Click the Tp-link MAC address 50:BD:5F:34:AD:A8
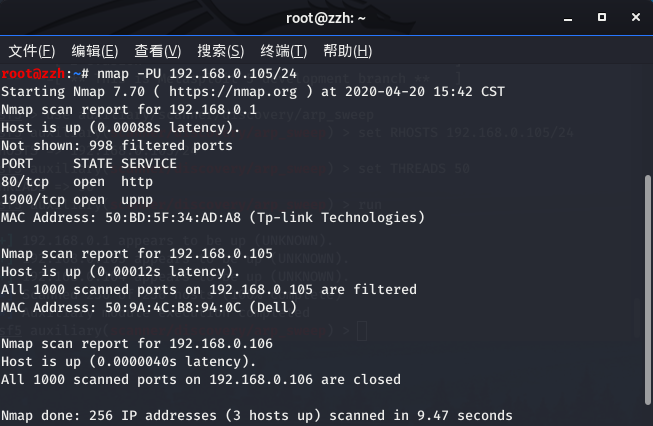Image resolution: width=653 pixels, height=426 pixels. pos(157,217)
